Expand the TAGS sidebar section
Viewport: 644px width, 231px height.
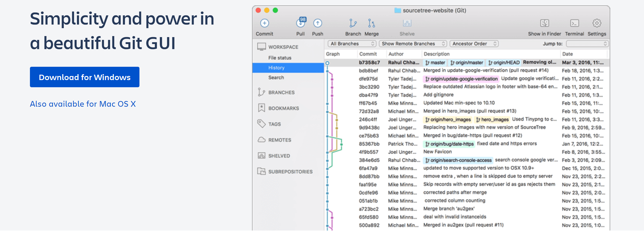click(x=275, y=124)
